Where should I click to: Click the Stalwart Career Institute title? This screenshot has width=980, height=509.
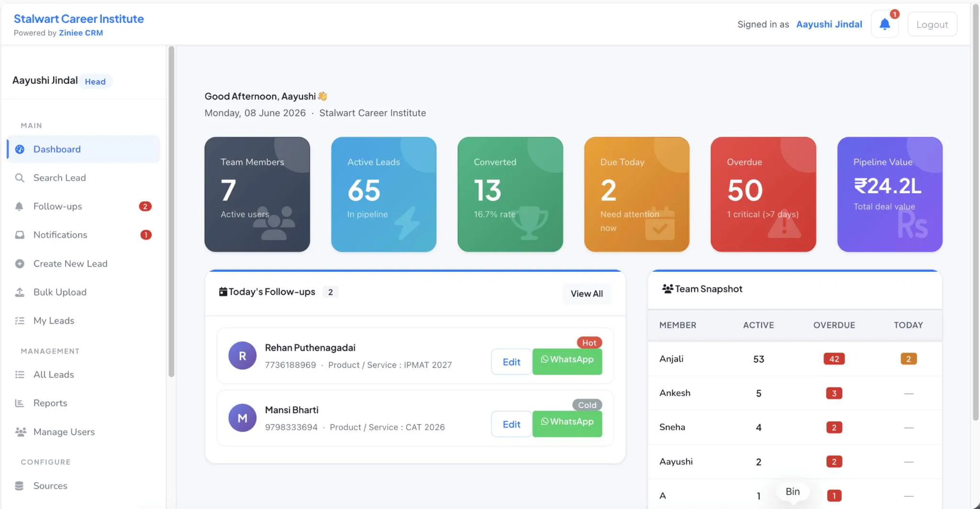[x=79, y=19]
